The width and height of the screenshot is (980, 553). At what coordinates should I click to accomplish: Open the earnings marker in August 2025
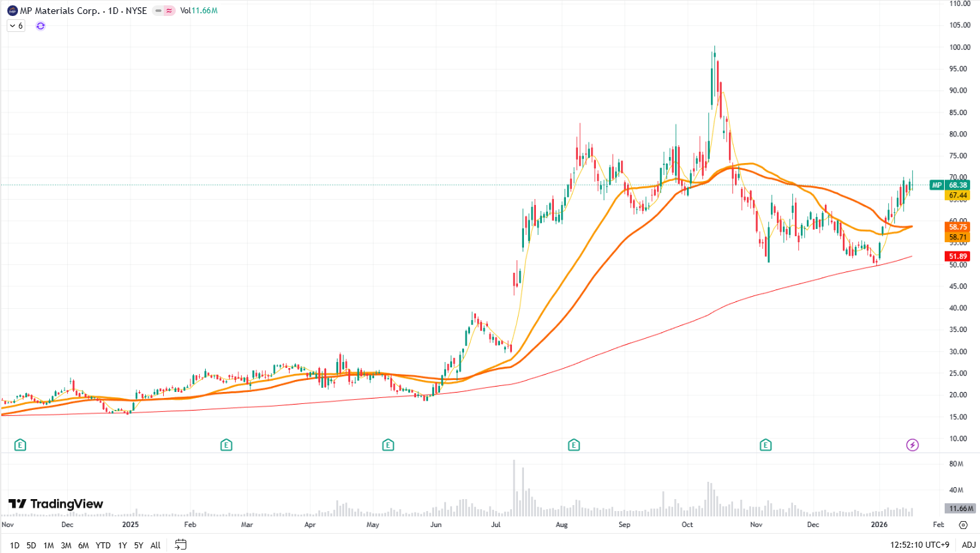(x=574, y=445)
